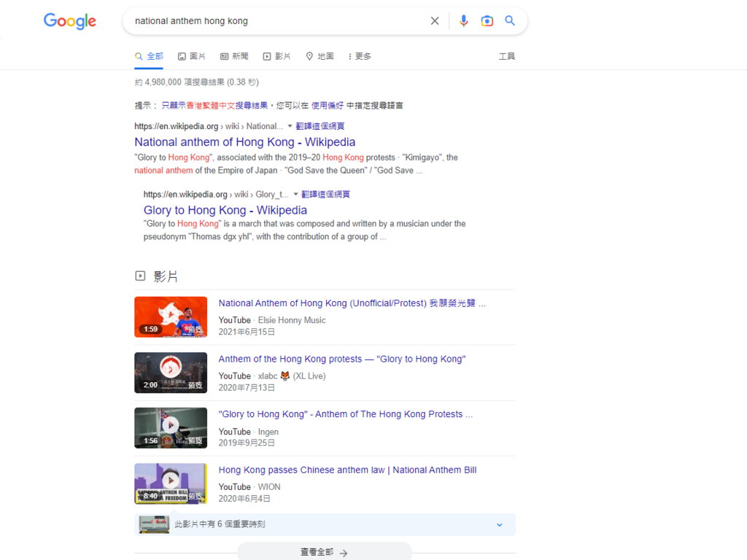Screen dimensions: 747x560
Task: Open search by image camera icon
Action: point(487,21)
